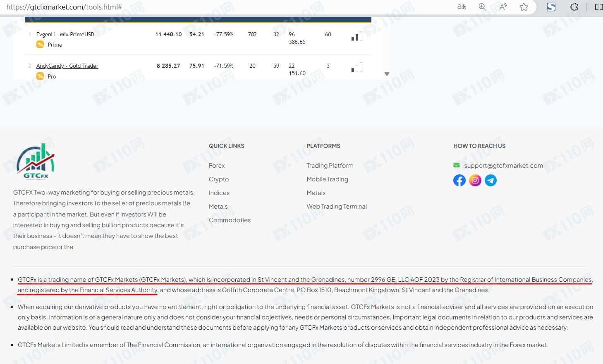Click the translate page icon
Screen dimensions: 603x364
(x=462, y=7)
